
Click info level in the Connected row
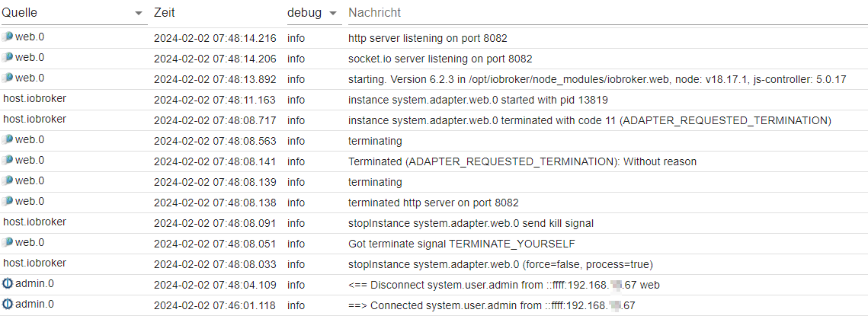tap(296, 305)
